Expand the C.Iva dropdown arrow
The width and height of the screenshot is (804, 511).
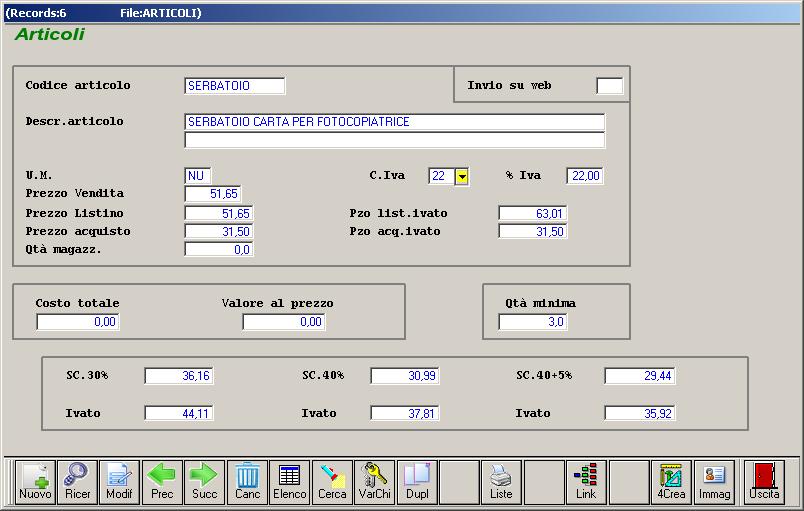(x=462, y=176)
